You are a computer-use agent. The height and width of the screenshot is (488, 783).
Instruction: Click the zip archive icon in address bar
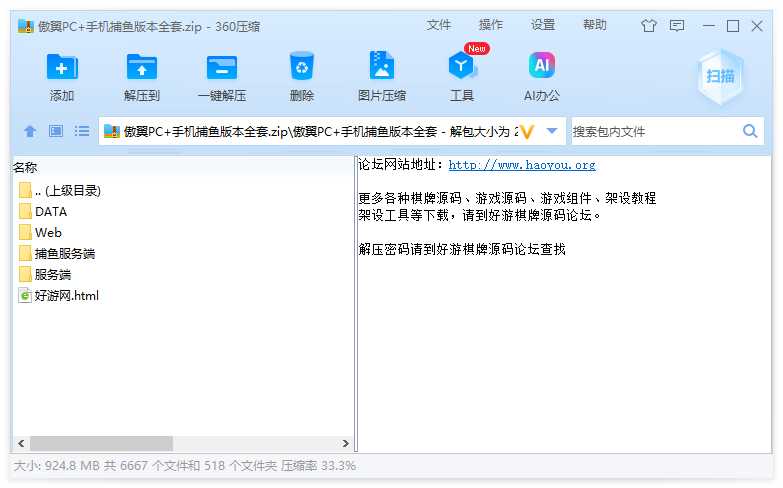(x=111, y=131)
